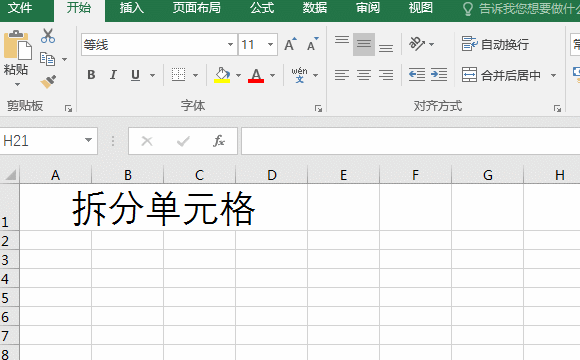Viewport: 580px width, 360px height.
Task: Select column E header
Action: click(x=343, y=175)
